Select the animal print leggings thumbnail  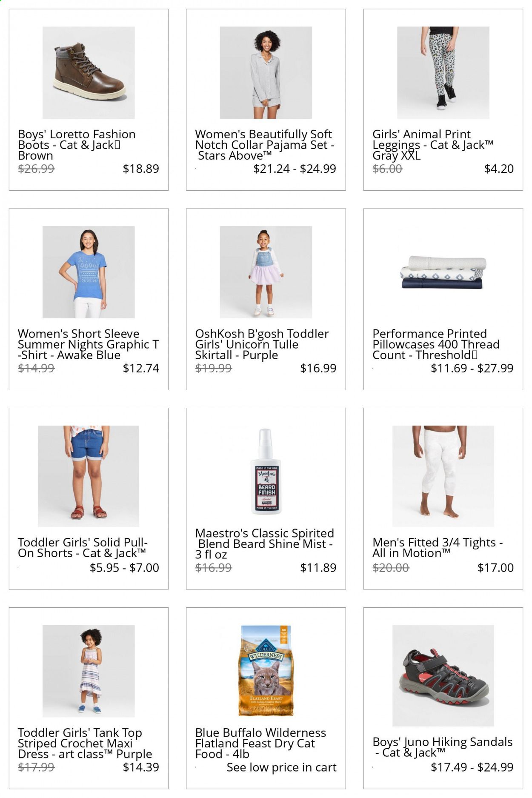(x=443, y=72)
